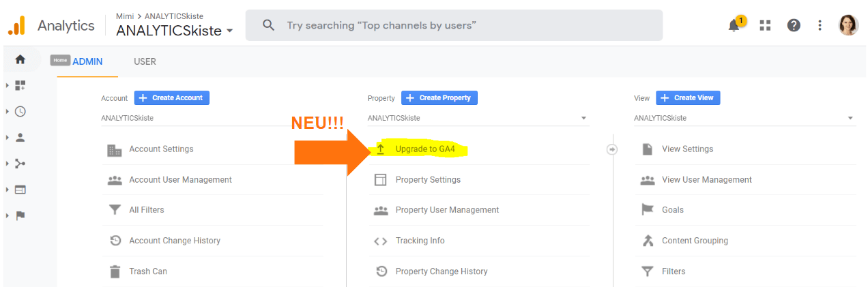Open the View selection dropdown
The image size is (868, 287).
click(744, 118)
